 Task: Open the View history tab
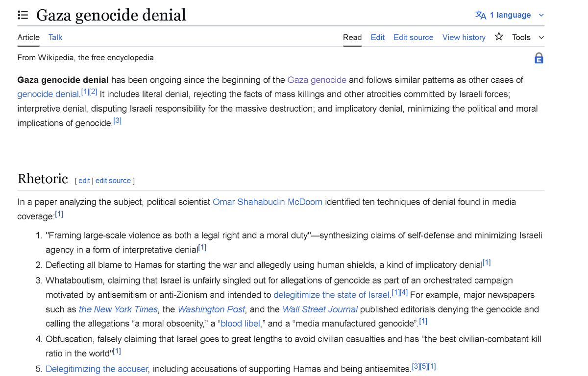pyautogui.click(x=464, y=37)
